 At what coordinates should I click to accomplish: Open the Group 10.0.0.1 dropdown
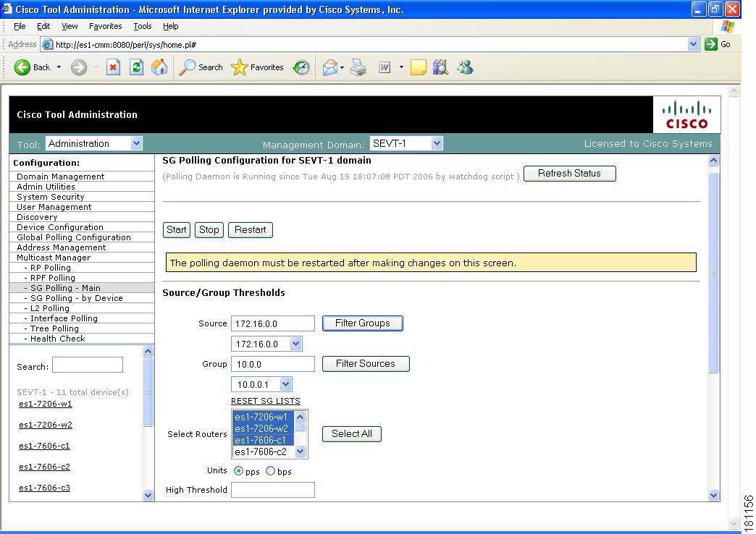285,384
